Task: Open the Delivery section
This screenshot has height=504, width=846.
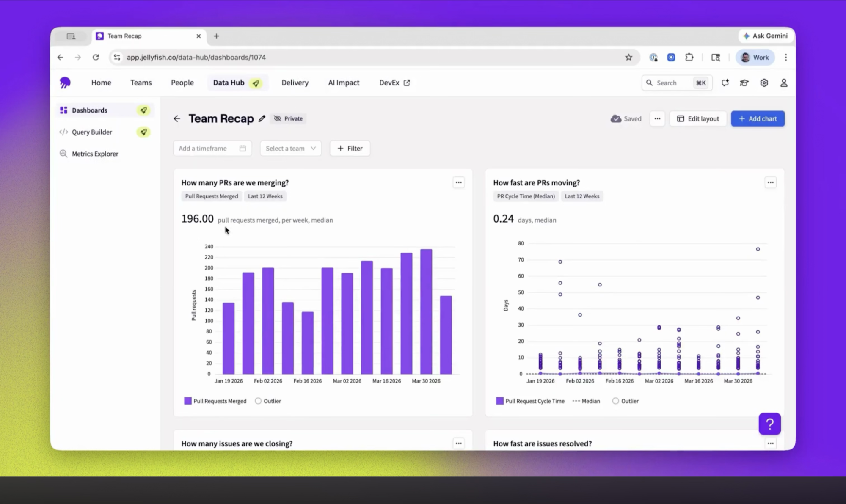Action: coord(295,83)
